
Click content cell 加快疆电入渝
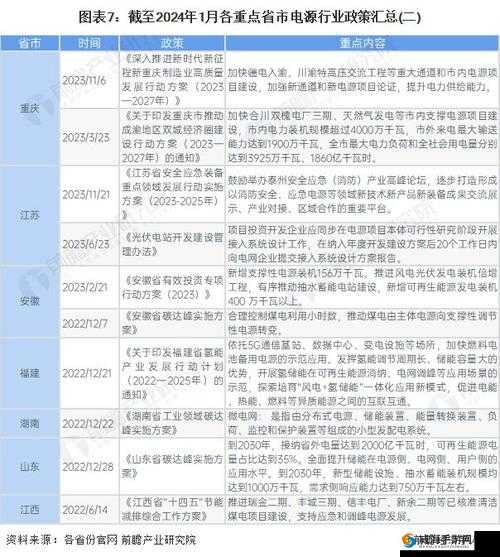click(362, 80)
